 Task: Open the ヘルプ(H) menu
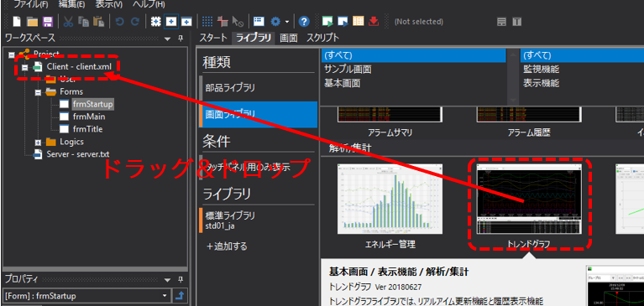(x=149, y=5)
